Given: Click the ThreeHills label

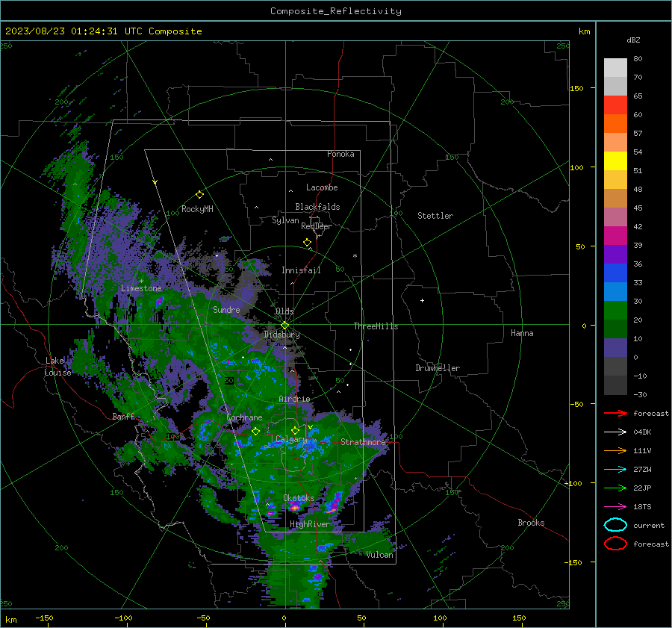Looking at the screenshot, I should click(x=376, y=326).
